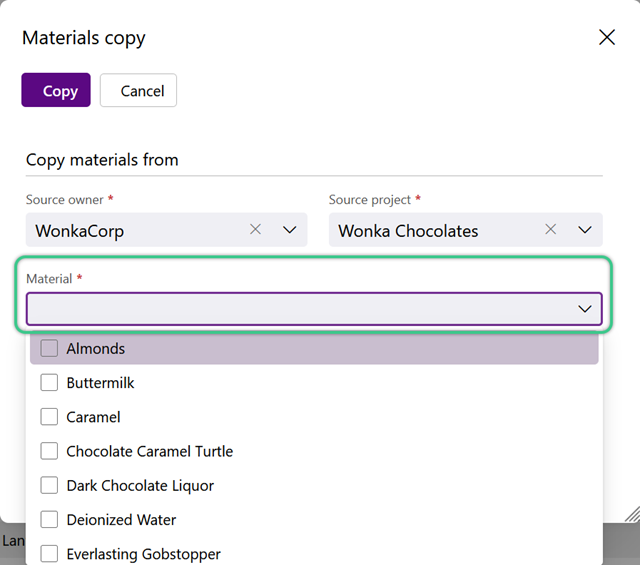The height and width of the screenshot is (565, 640).
Task: Expand the Source owner dropdown
Action: (x=289, y=230)
